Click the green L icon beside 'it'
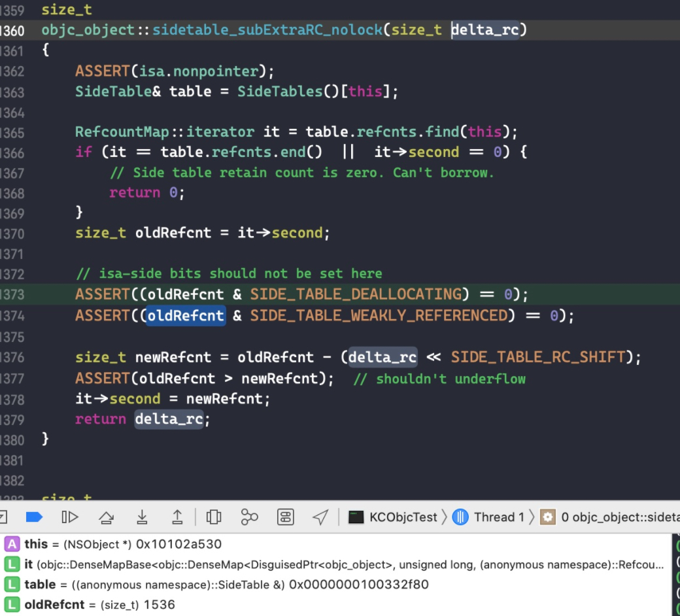680x616 pixels. [12, 564]
